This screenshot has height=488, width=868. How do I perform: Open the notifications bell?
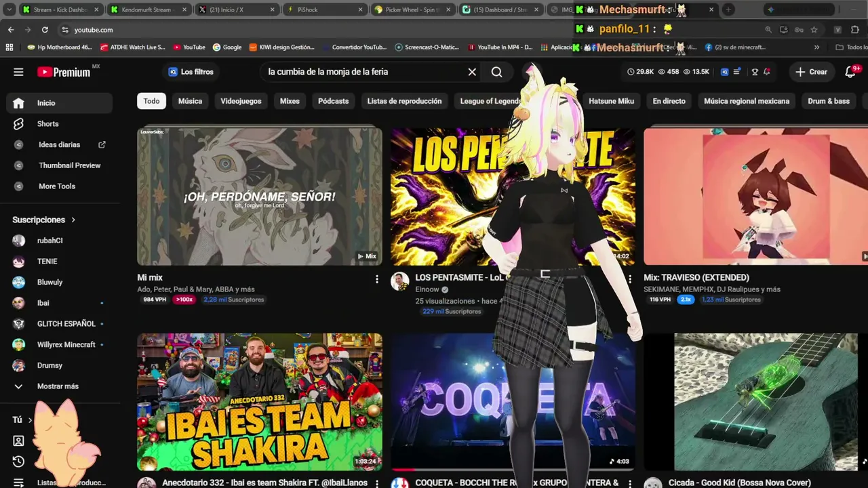coord(852,72)
